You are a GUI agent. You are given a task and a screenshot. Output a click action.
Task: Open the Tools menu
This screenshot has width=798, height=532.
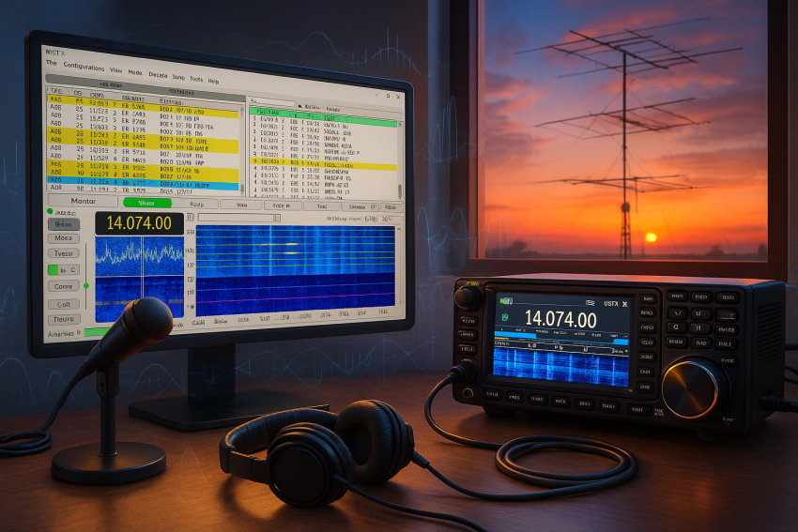pyautogui.click(x=196, y=78)
